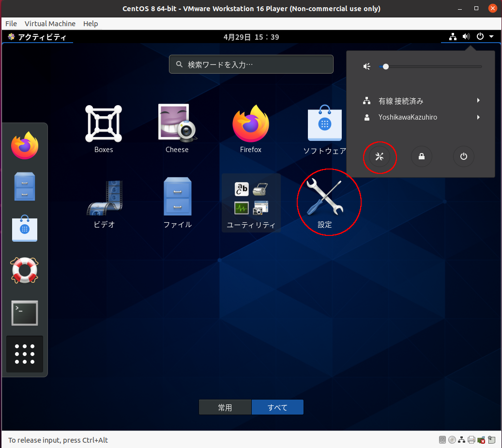The width and height of the screenshot is (502, 448).
Task: Click the show applications grid button
Action: [25, 354]
